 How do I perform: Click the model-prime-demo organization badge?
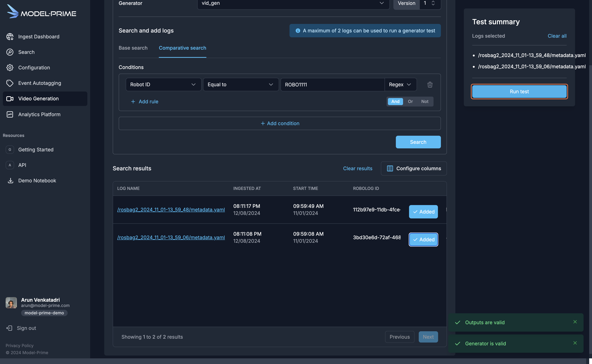(44, 313)
